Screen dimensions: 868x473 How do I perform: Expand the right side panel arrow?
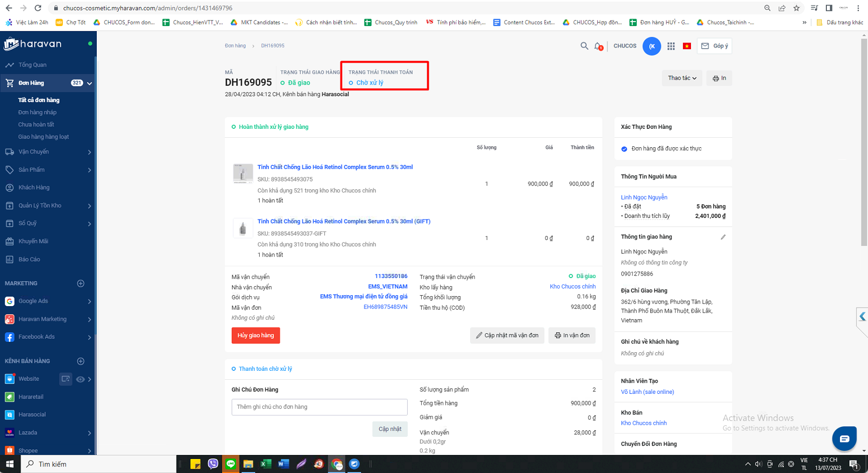click(x=862, y=317)
